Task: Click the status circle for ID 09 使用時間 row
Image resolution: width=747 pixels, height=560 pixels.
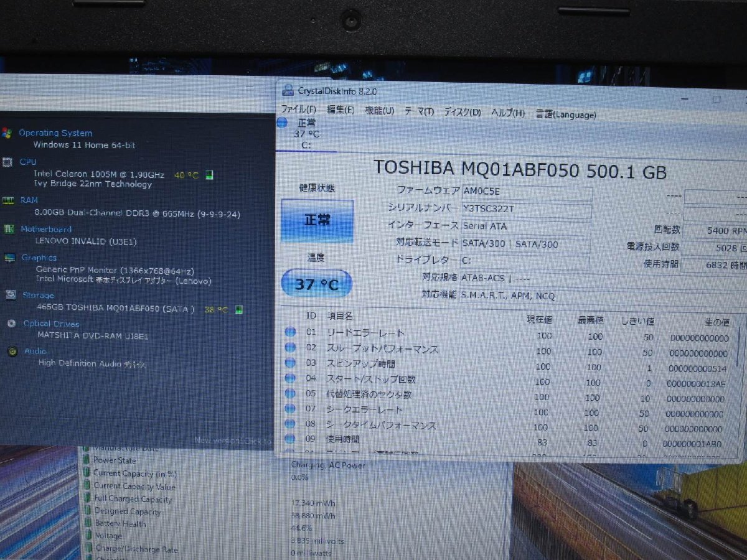Action: point(290,439)
